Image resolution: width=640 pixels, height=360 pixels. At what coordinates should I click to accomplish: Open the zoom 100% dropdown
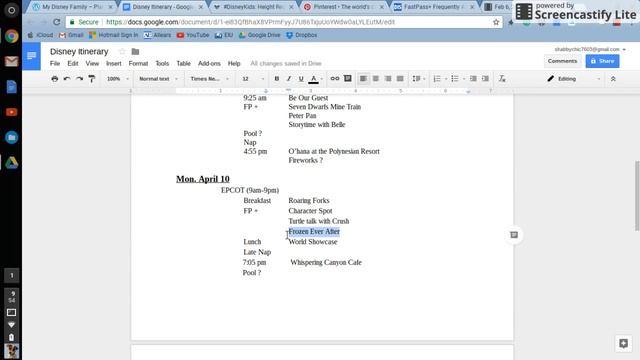[x=118, y=79]
